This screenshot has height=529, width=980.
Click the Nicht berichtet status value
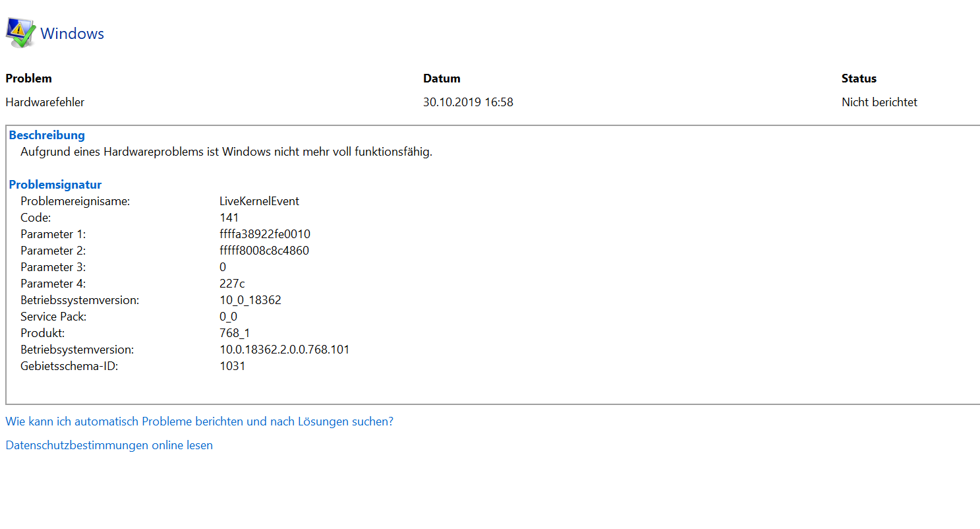[879, 102]
